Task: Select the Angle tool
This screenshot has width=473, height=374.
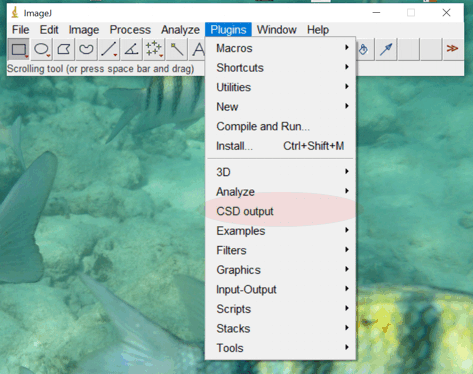Action: point(131,49)
